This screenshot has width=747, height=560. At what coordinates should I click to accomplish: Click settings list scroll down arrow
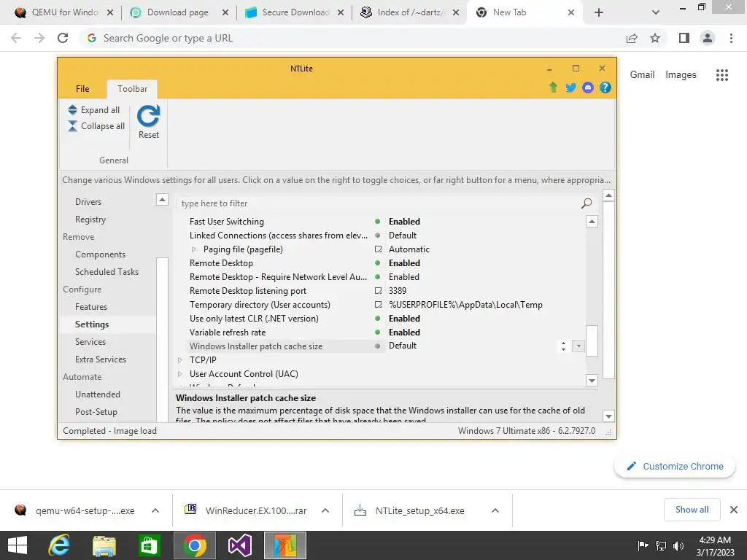point(592,381)
